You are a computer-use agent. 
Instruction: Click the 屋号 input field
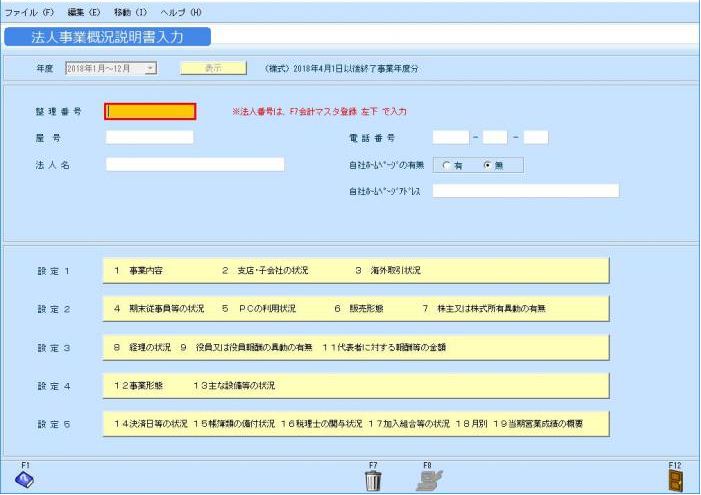(150, 137)
